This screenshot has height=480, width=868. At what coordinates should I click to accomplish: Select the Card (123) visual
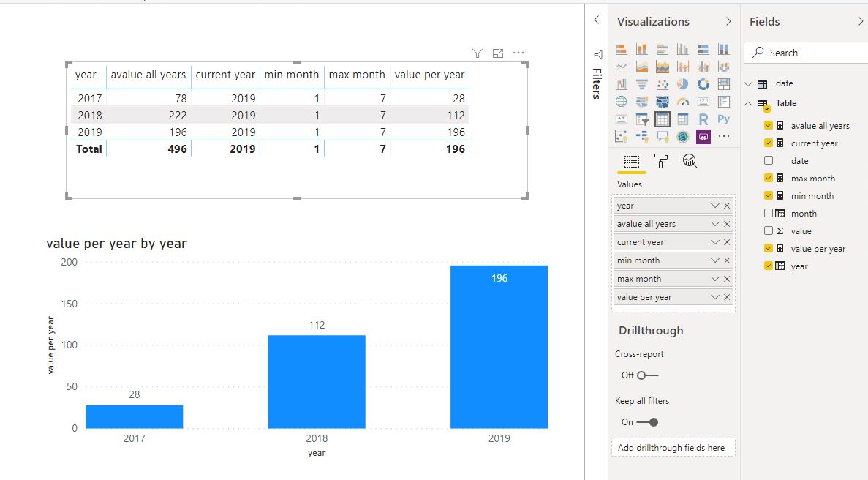click(x=703, y=102)
